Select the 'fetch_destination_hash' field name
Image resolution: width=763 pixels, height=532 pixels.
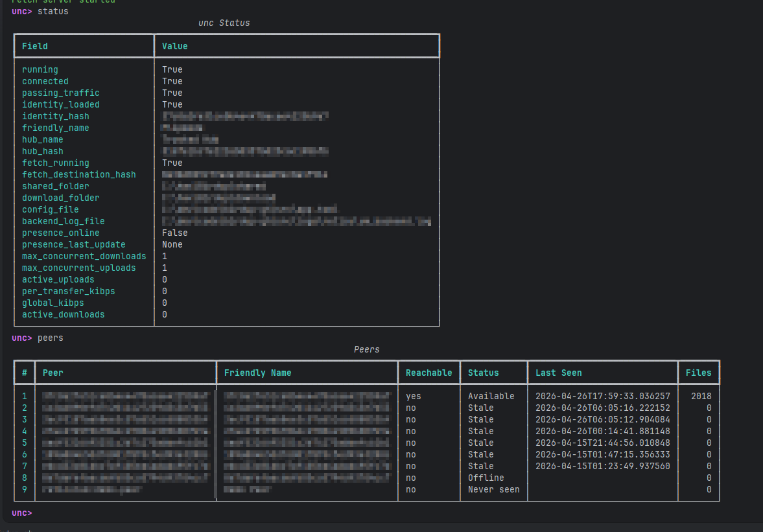pyautogui.click(x=79, y=174)
